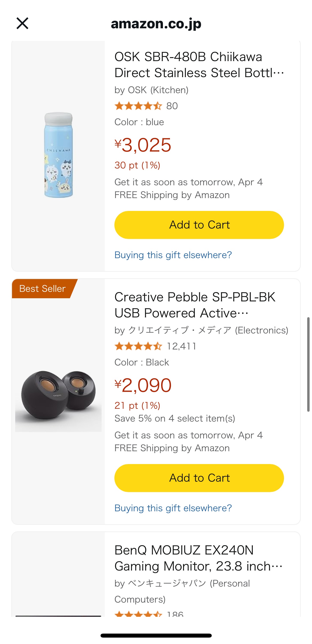
Task: Open the Creative Pebble SP-PBL-BK title link
Action: click(x=195, y=305)
